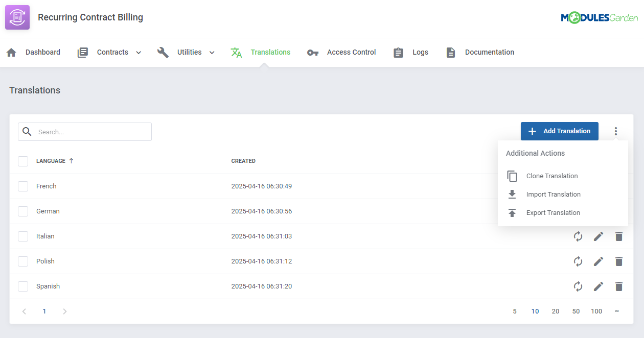This screenshot has width=644, height=338.
Task: Refresh the Italian translation
Action: [x=578, y=236]
